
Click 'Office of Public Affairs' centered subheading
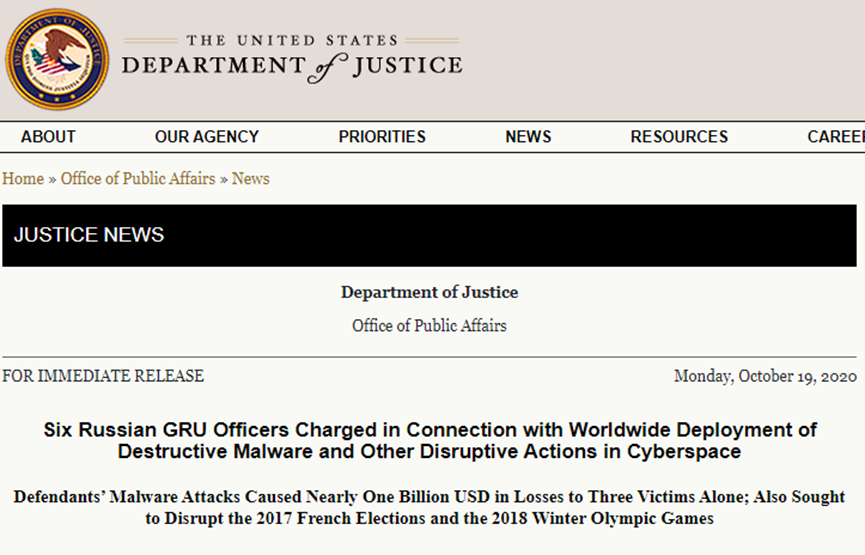(x=429, y=325)
